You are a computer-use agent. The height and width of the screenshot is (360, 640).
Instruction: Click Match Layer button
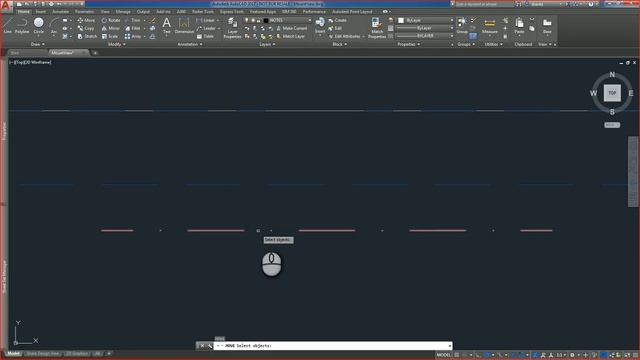[291, 36]
